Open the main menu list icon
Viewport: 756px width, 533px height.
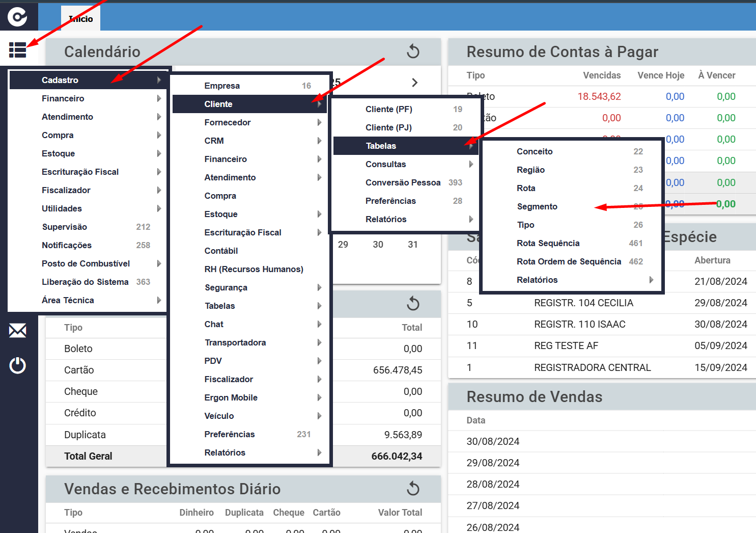[x=17, y=50]
